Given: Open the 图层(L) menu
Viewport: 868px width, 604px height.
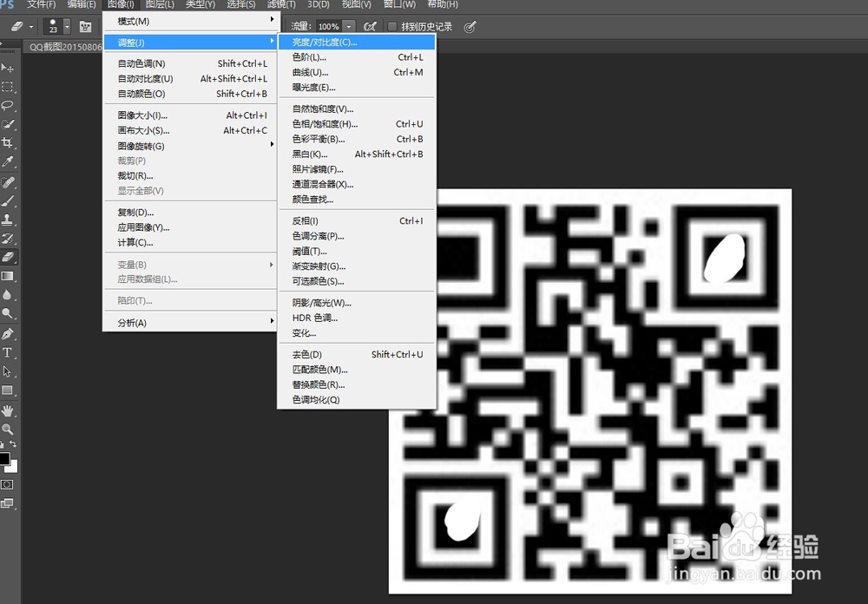Looking at the screenshot, I should tap(160, 4).
